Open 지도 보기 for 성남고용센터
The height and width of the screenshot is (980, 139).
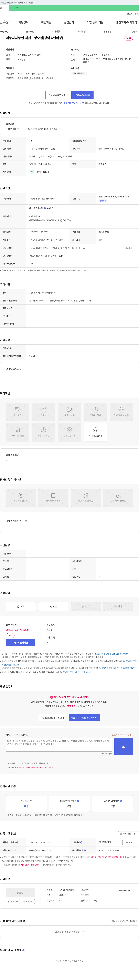[129, 842]
